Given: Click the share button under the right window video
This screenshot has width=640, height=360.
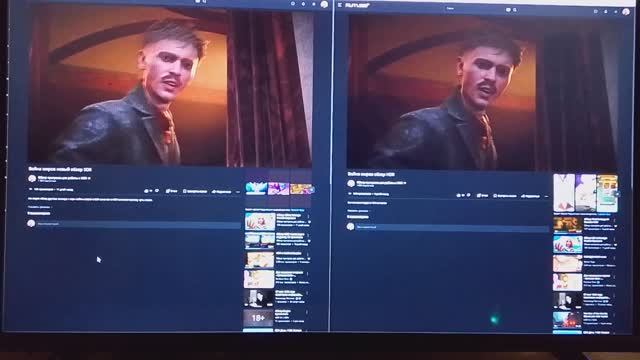Looking at the screenshot, I should [x=531, y=196].
